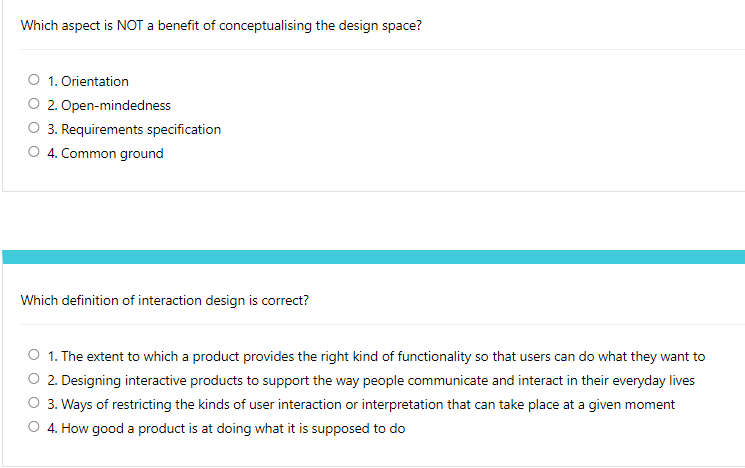Choose radio for 'Designing interactive products' answer
The image size is (745, 468).
[35, 380]
